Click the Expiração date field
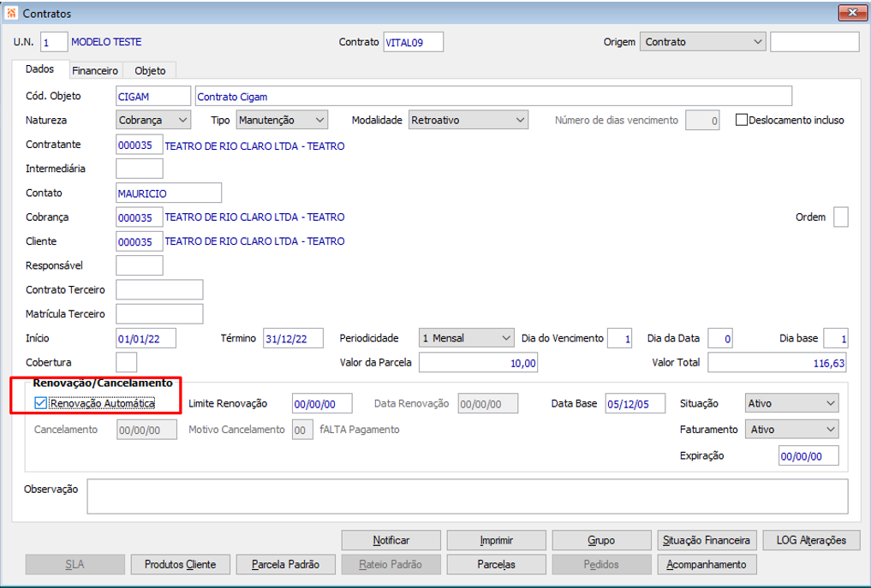The image size is (871, 588). (808, 455)
